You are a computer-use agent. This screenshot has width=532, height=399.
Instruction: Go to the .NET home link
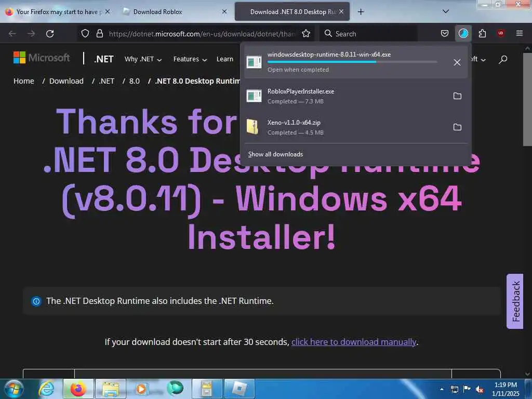103,59
